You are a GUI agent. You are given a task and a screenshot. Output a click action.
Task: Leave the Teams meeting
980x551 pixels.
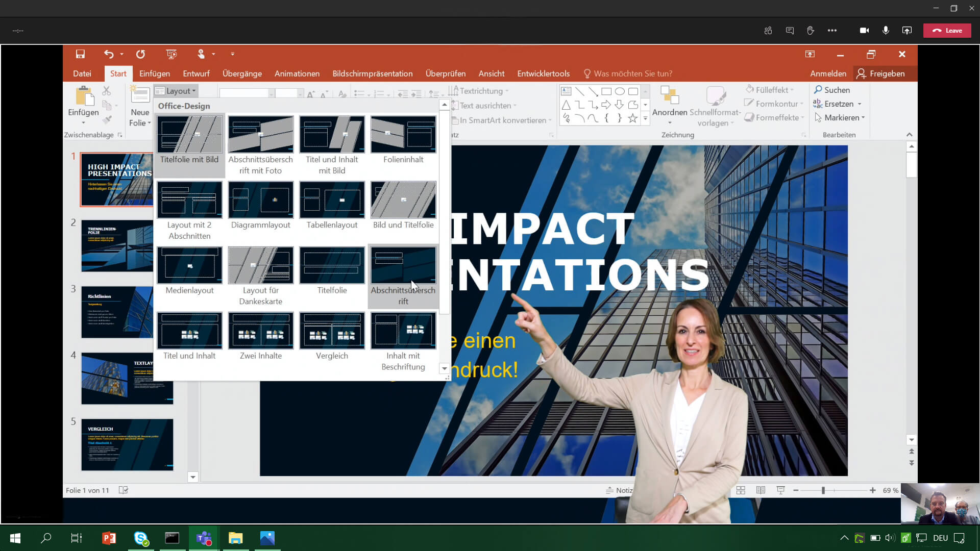point(947,31)
